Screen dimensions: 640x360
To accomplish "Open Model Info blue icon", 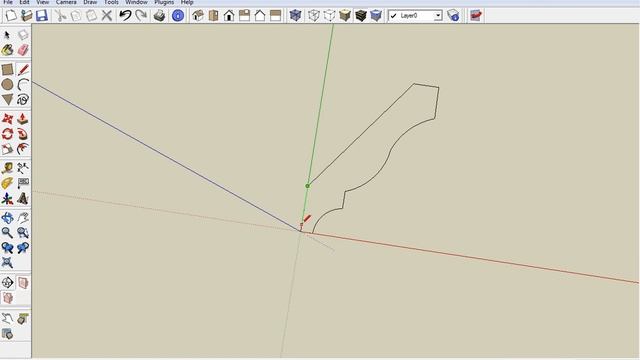I will coord(178,16).
